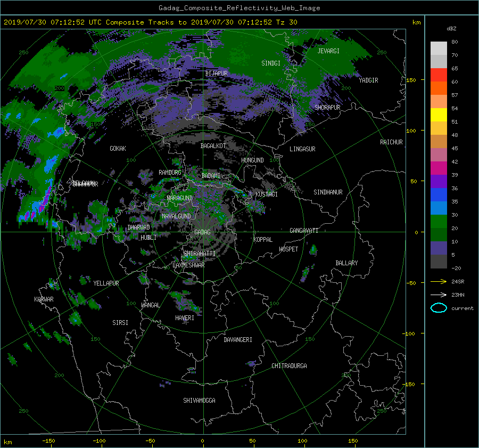Select the bright green 20-30 dBZ swatch

[x=439, y=222]
